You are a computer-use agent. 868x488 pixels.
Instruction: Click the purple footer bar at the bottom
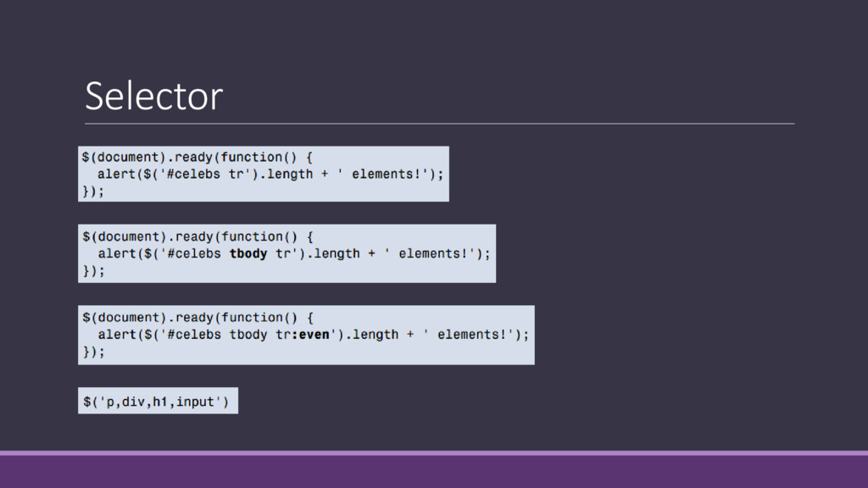coord(434,471)
